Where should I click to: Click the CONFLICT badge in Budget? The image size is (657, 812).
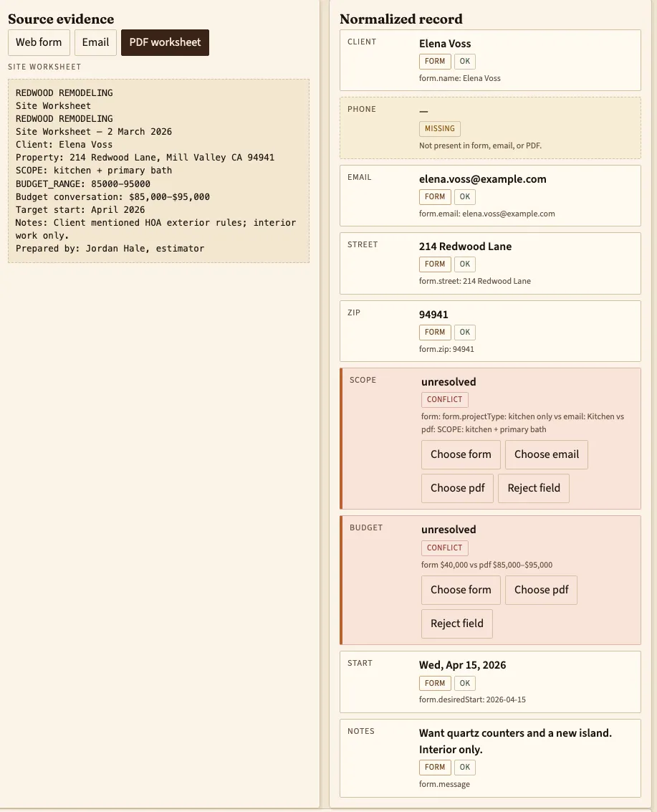point(444,548)
